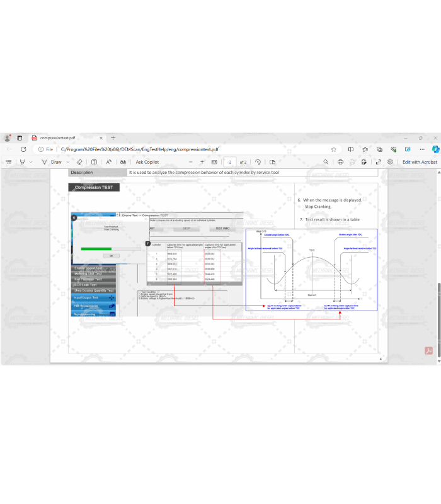Click Edit with Acrobat button

pos(420,162)
